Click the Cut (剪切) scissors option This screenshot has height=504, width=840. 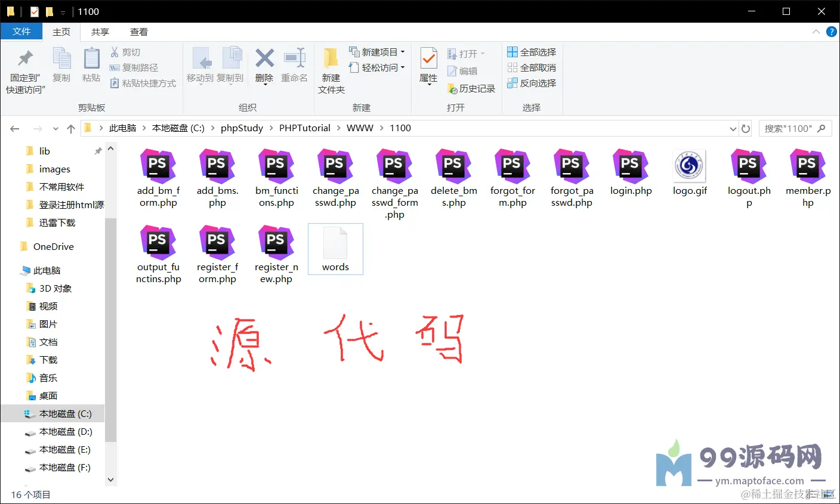[x=125, y=52]
